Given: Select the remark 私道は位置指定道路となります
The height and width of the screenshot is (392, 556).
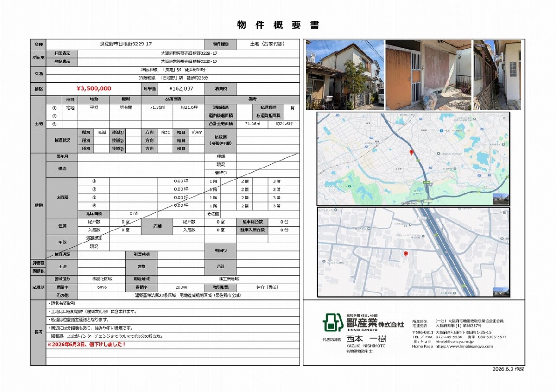Looking at the screenshot, I should 78,320.
